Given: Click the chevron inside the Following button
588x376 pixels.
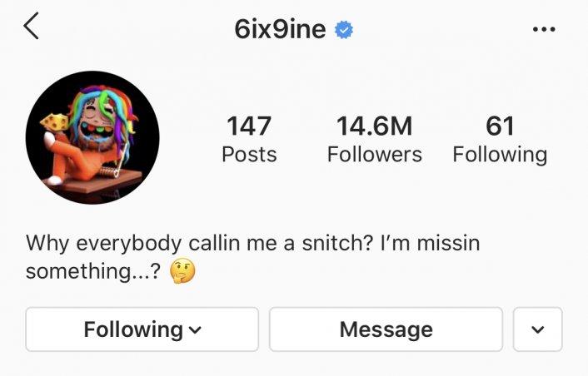Looking at the screenshot, I should pyautogui.click(x=195, y=330).
